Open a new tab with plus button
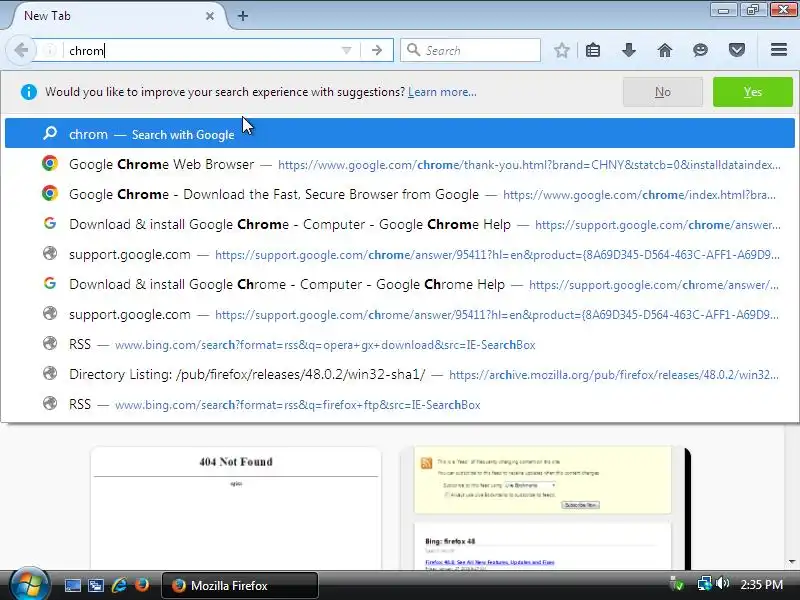This screenshot has width=800, height=600. pos(243,16)
